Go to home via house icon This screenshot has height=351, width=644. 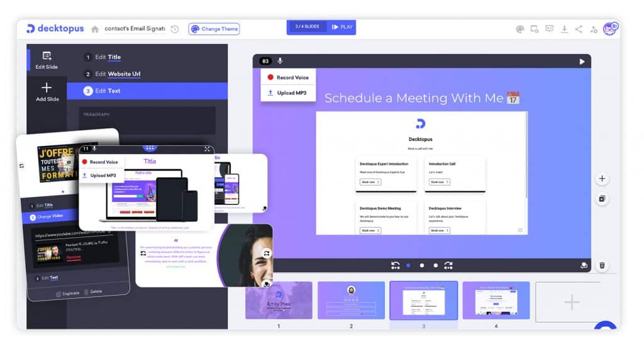click(x=95, y=29)
